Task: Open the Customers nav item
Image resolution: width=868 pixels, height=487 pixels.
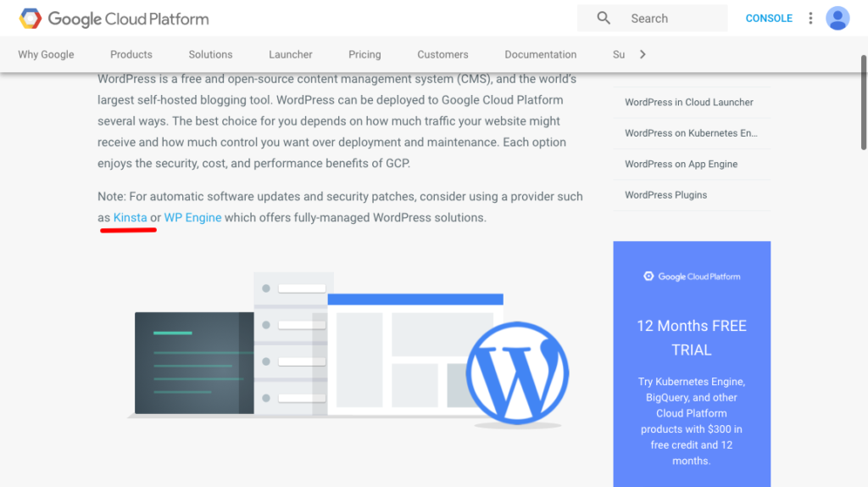Action: pyautogui.click(x=442, y=54)
